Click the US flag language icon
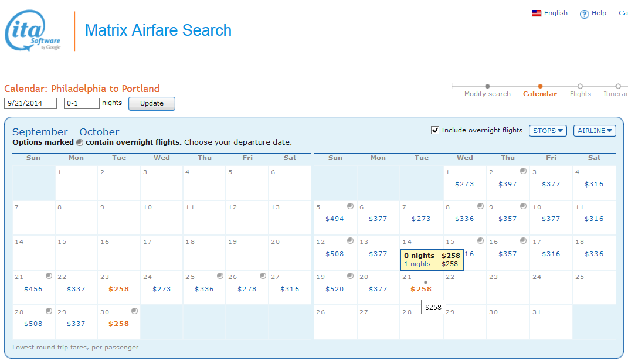 tap(536, 13)
